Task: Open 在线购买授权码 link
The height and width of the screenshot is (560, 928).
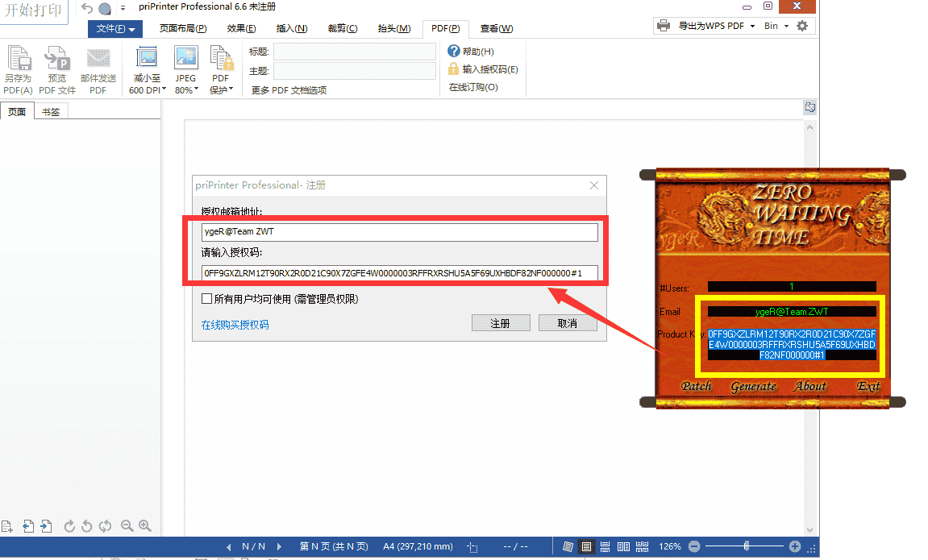Action: click(235, 325)
